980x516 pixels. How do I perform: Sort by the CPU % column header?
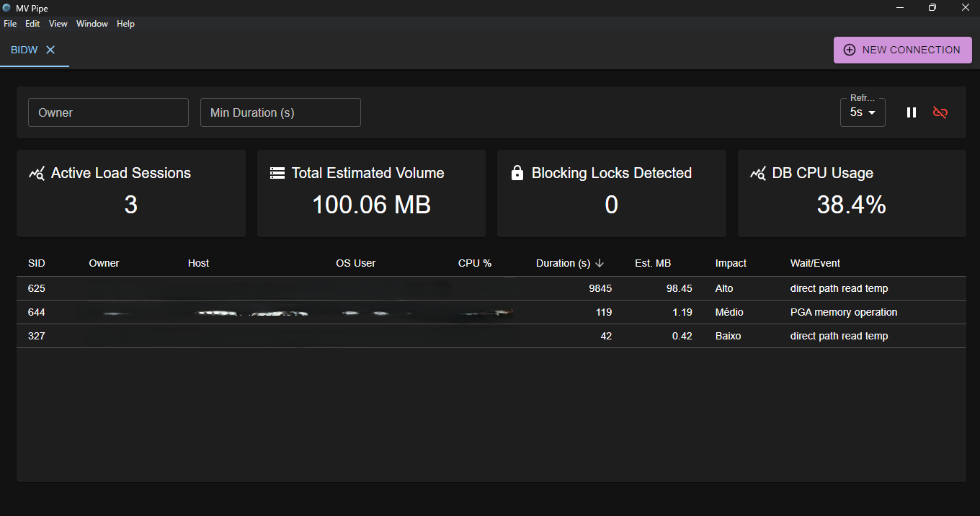click(475, 263)
